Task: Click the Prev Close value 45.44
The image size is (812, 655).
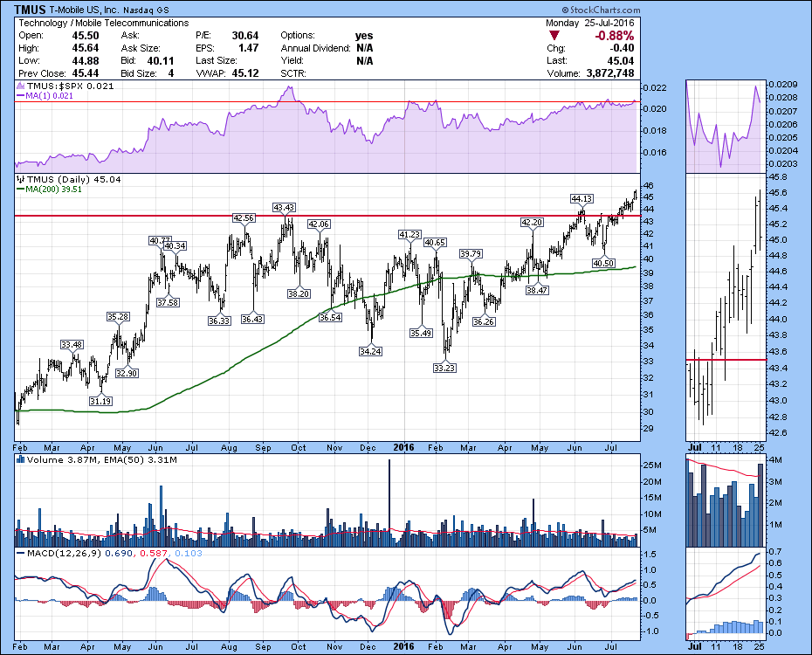Action: pyautogui.click(x=86, y=73)
